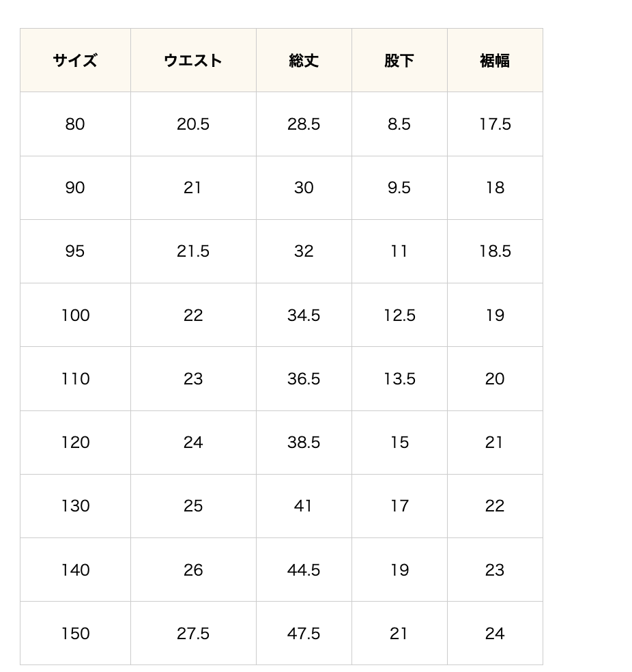Select hem width 17.5 cell

[495, 124]
